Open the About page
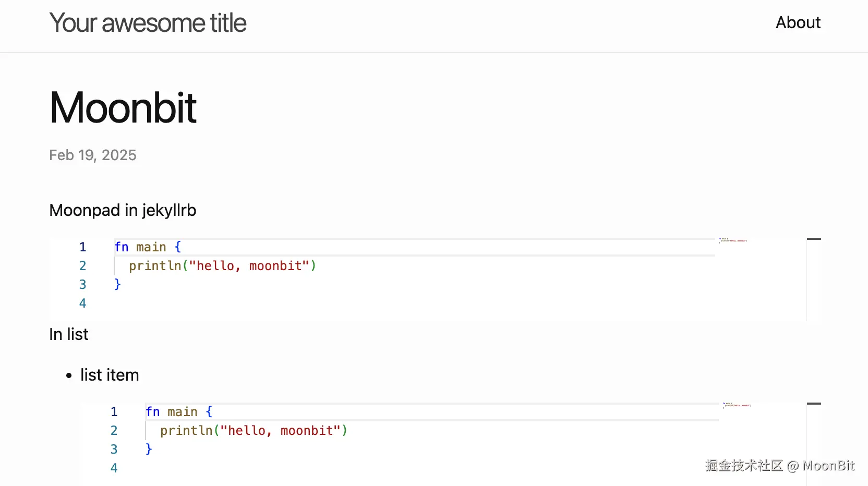The width and height of the screenshot is (868, 486). 798,22
